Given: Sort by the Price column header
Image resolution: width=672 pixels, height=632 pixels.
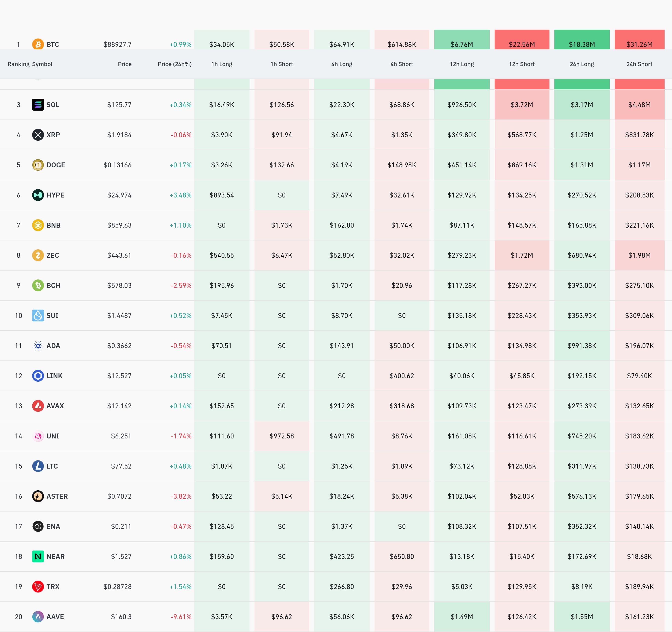Looking at the screenshot, I should coord(125,64).
